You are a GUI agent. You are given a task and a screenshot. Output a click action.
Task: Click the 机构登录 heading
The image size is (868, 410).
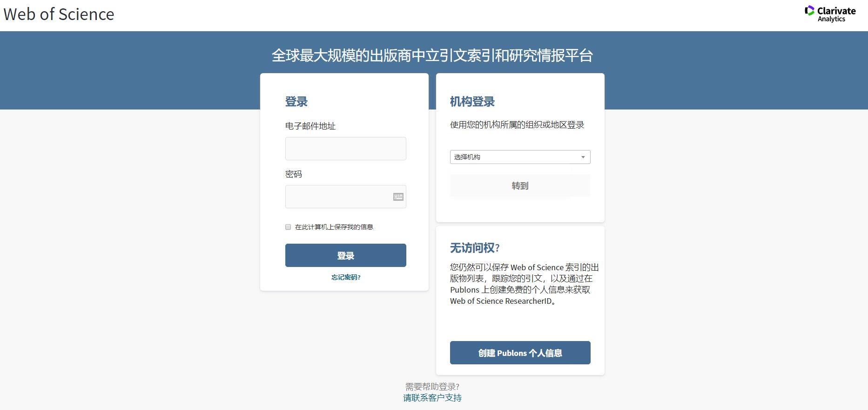point(472,102)
